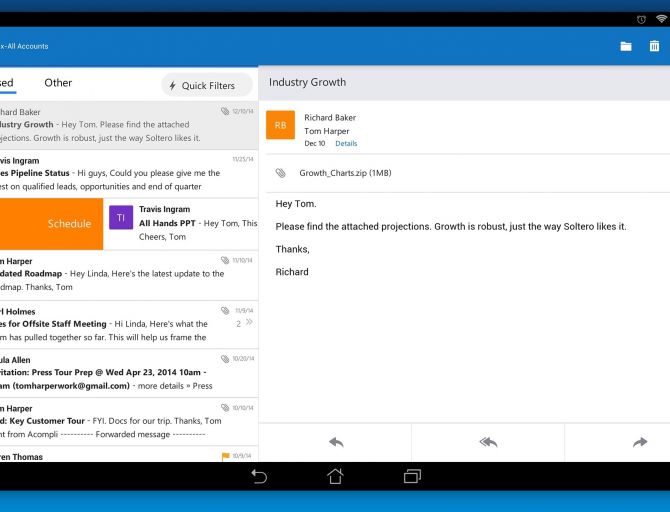Switch to the Other inbox tab
The height and width of the screenshot is (512, 670).
58,83
